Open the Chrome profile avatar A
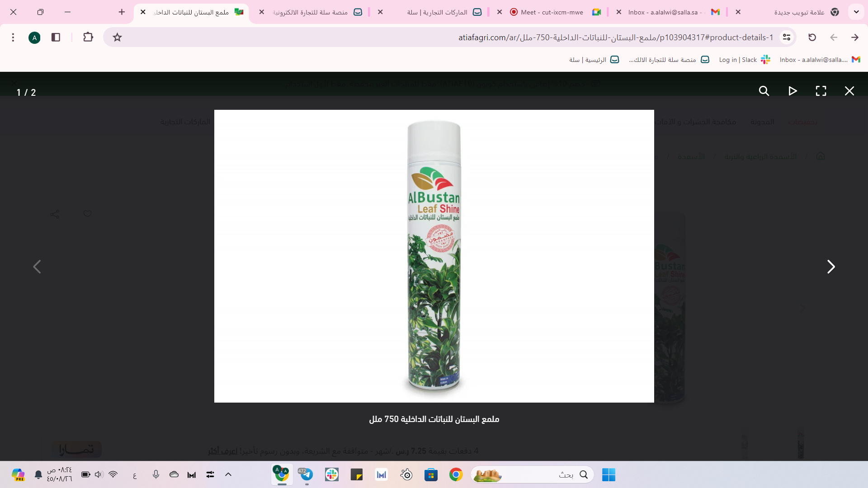This screenshot has width=868, height=488. tap(34, 38)
